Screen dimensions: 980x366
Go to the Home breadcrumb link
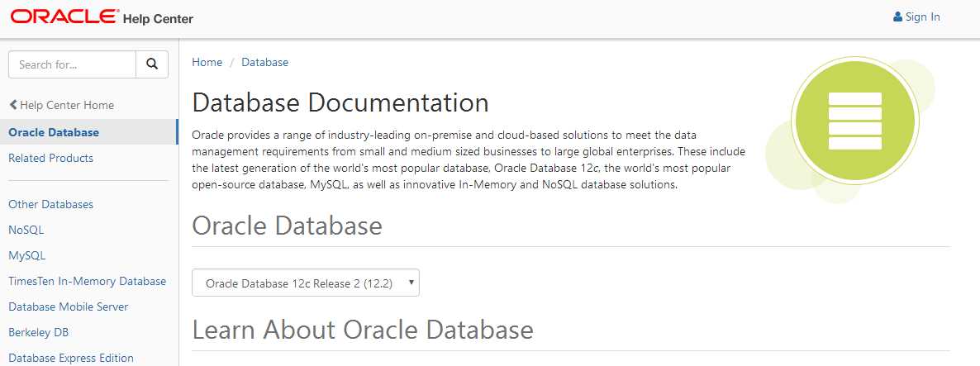coord(207,62)
